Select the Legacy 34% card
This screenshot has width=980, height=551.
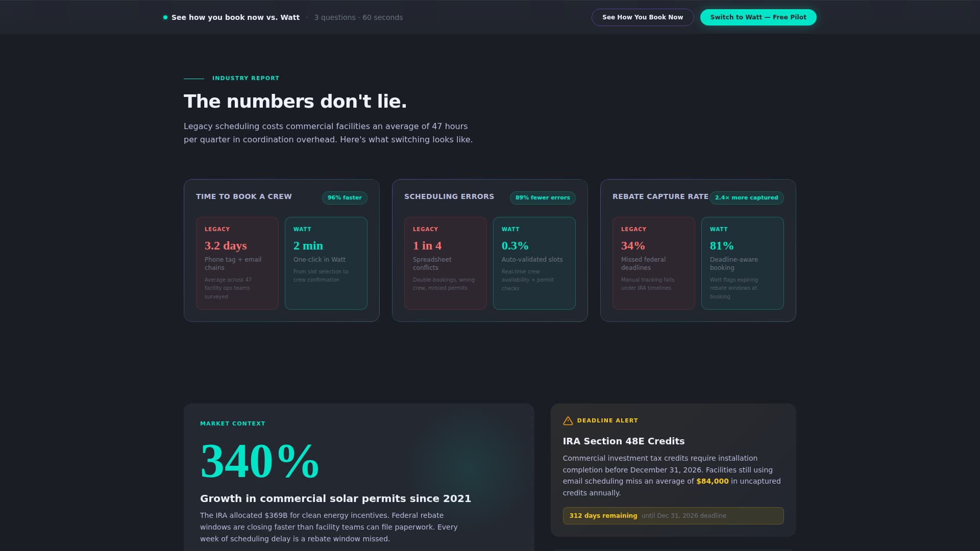[x=654, y=263]
